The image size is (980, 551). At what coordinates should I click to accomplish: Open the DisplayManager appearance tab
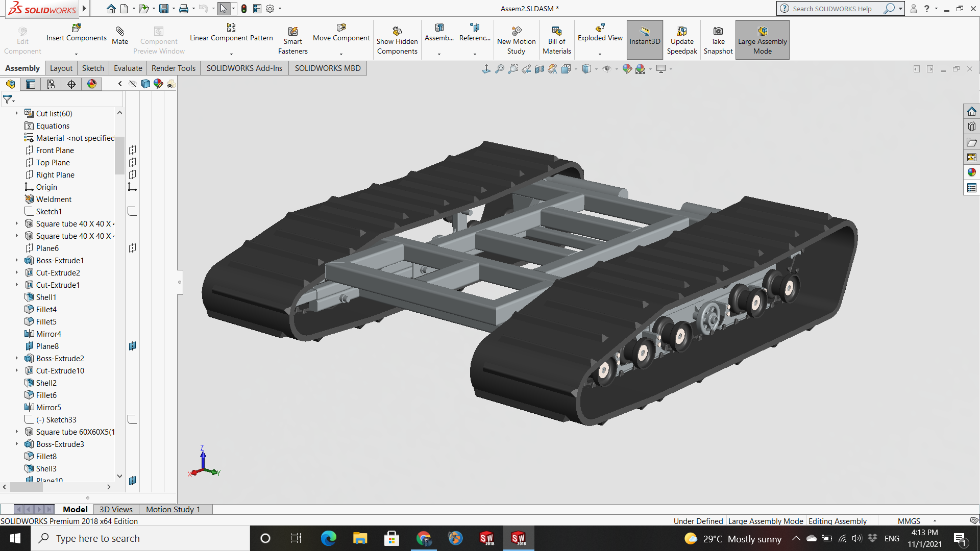tap(92, 84)
